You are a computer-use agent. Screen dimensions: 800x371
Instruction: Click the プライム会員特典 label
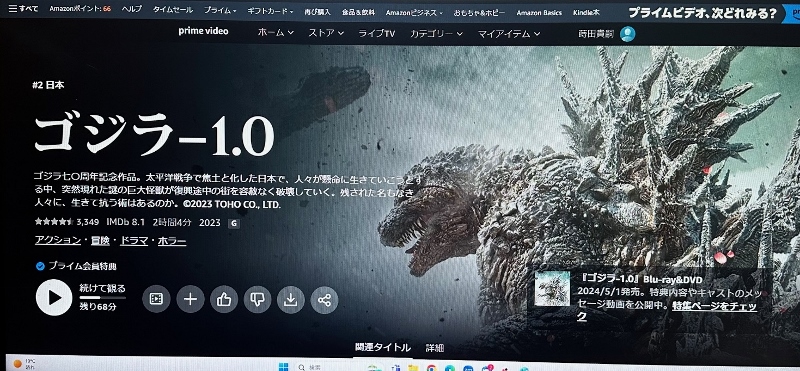(83, 266)
